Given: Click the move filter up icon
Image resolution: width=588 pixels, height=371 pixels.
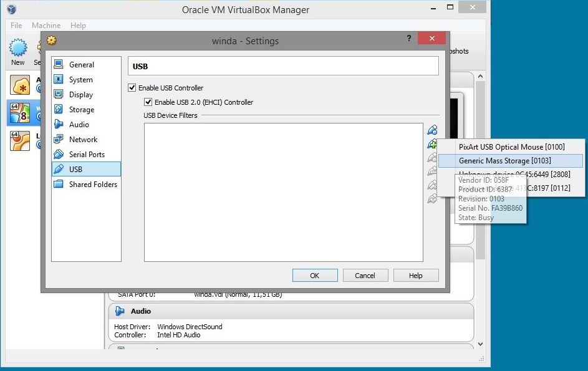Looking at the screenshot, I should (432, 185).
